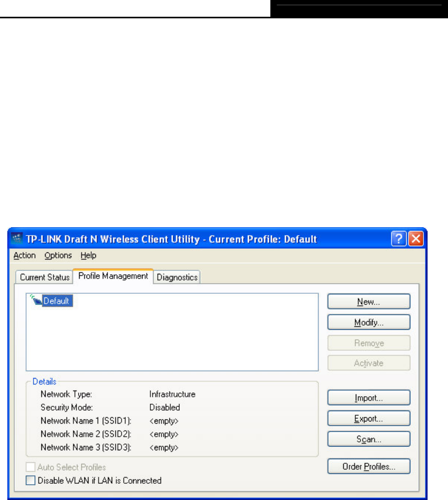Click the Details group heading
448x500 pixels.
[45, 381]
